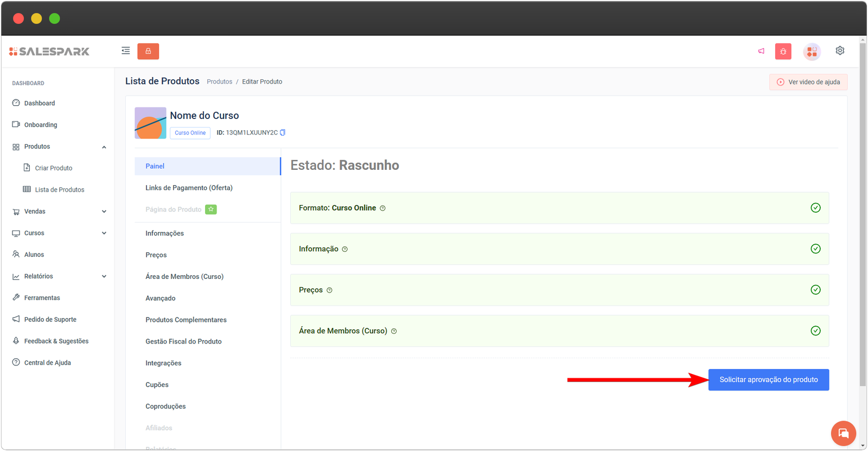
Task: Click the sidebar collapse menu icon
Action: (125, 51)
